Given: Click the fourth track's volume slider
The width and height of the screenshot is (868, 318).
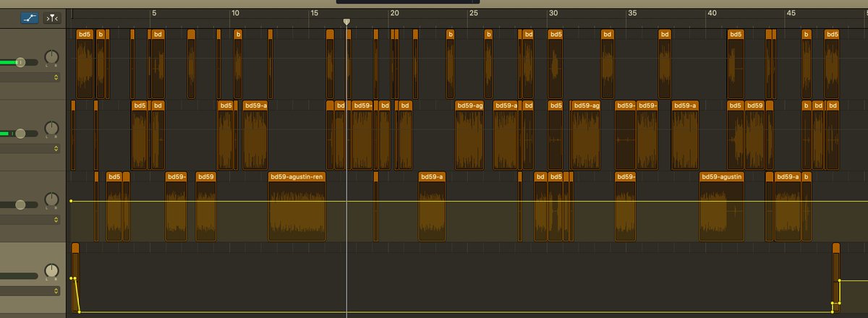Looking at the screenshot, I should [19, 276].
